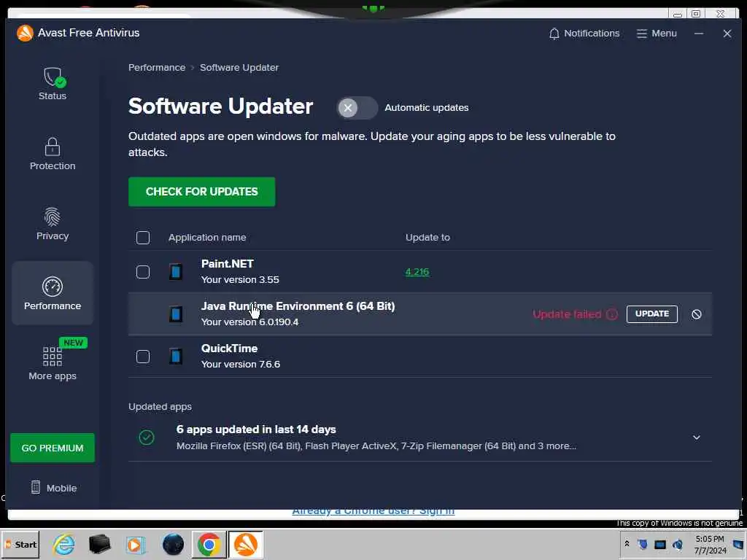
Task: Open the Protection section
Action: [53, 154]
